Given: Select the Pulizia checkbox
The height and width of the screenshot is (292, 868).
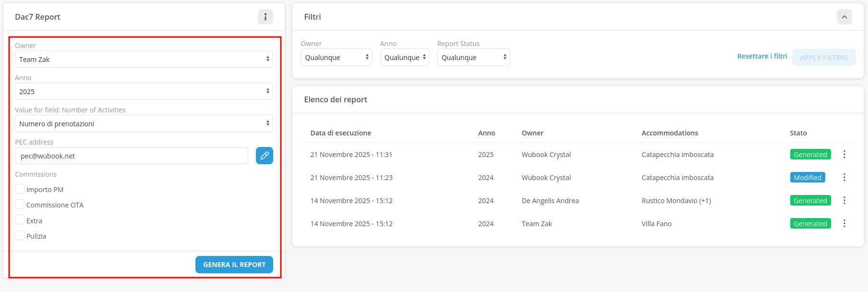Looking at the screenshot, I should tap(20, 235).
